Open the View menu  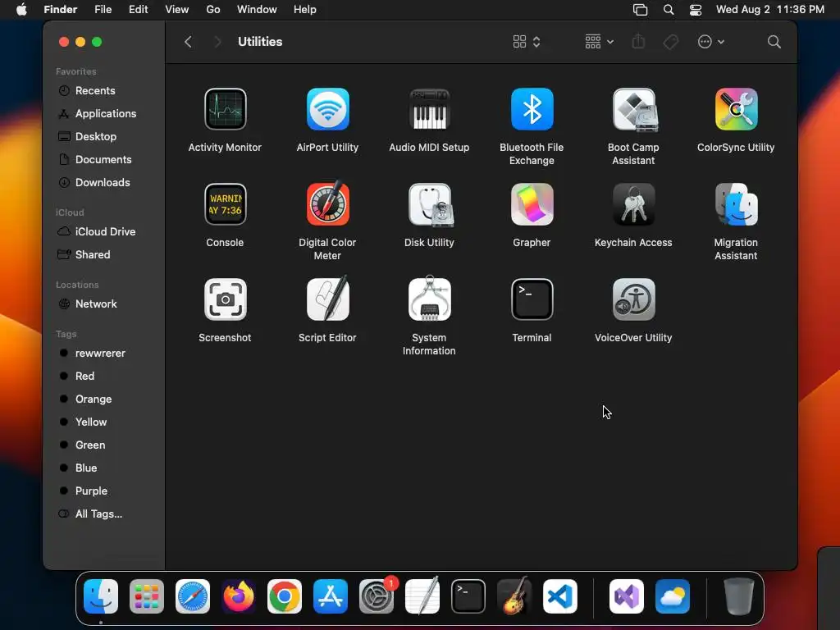177,10
